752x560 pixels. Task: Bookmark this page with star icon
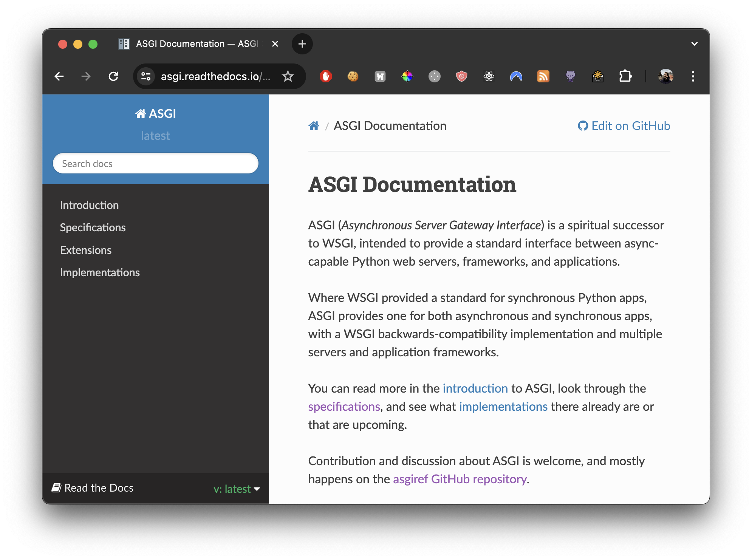(x=288, y=76)
